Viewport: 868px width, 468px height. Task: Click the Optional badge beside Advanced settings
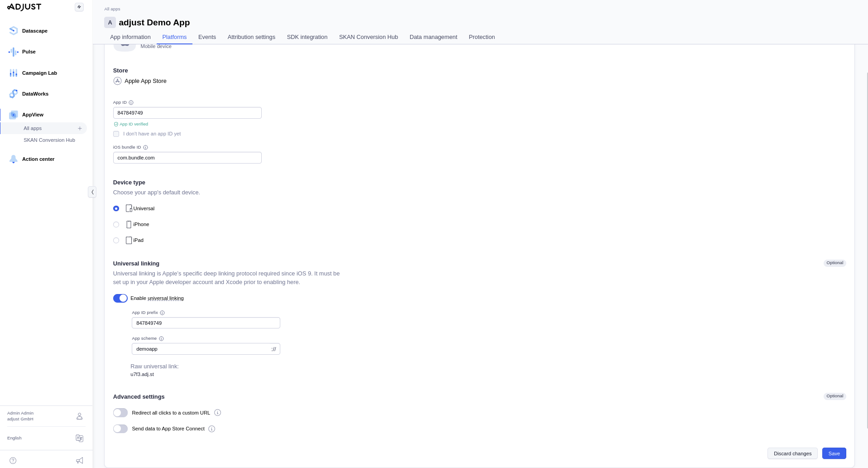(x=834, y=396)
